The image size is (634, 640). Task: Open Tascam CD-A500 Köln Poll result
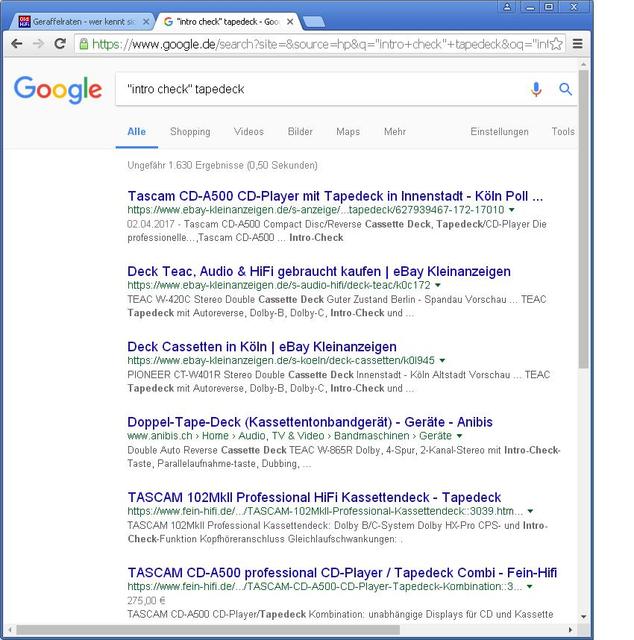click(x=335, y=196)
